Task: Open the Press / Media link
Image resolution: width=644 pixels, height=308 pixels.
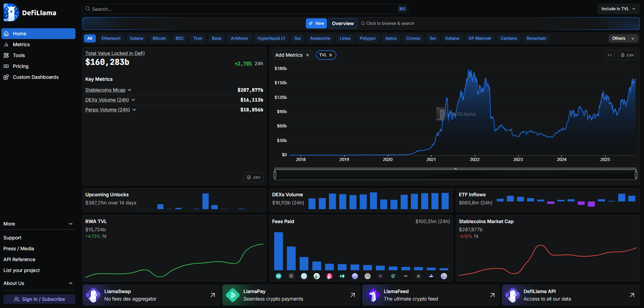Action: (19, 249)
